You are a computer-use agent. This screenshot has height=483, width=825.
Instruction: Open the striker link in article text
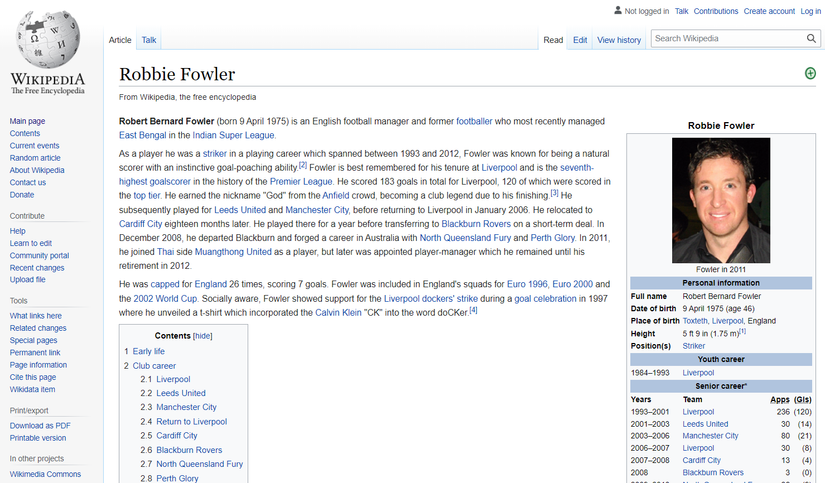(x=215, y=154)
